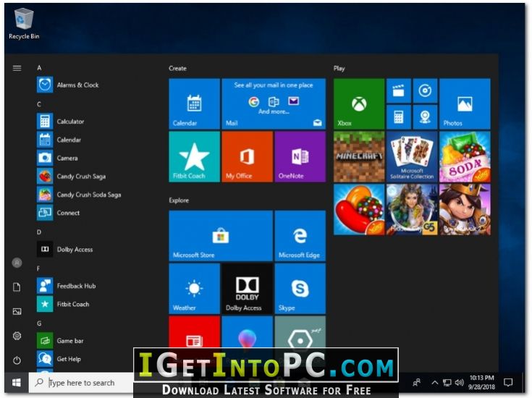Viewport: 532px width, 398px height.
Task: Open the red News tile
Action: [195, 333]
